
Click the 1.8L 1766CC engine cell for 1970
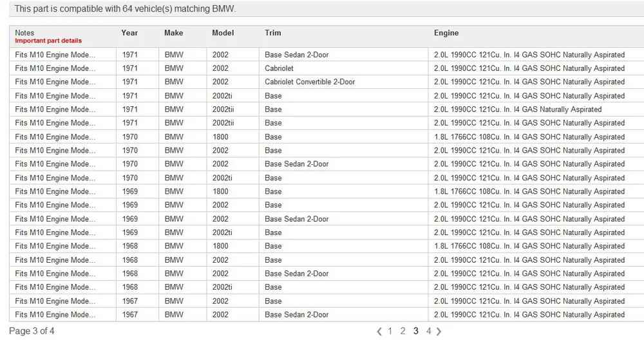[x=529, y=137]
